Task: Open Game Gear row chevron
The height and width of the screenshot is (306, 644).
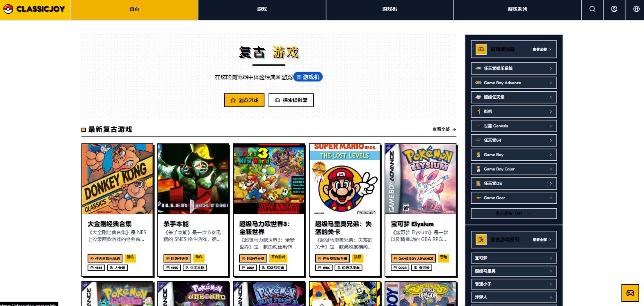Action: pyautogui.click(x=551, y=198)
